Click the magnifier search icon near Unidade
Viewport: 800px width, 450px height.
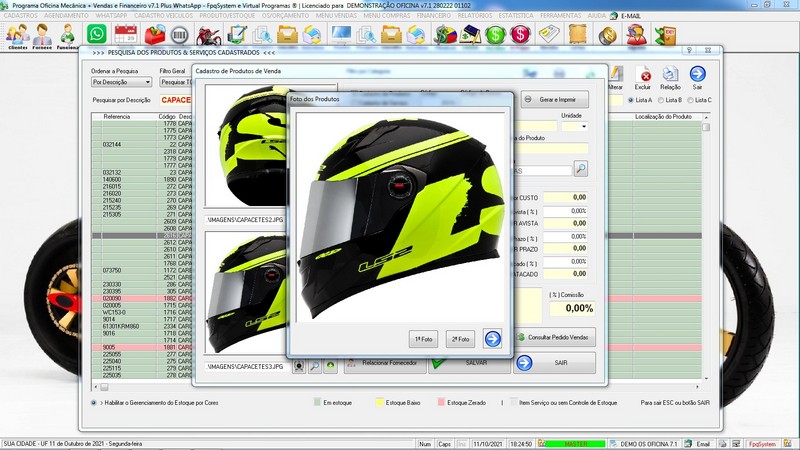pyautogui.click(x=581, y=168)
